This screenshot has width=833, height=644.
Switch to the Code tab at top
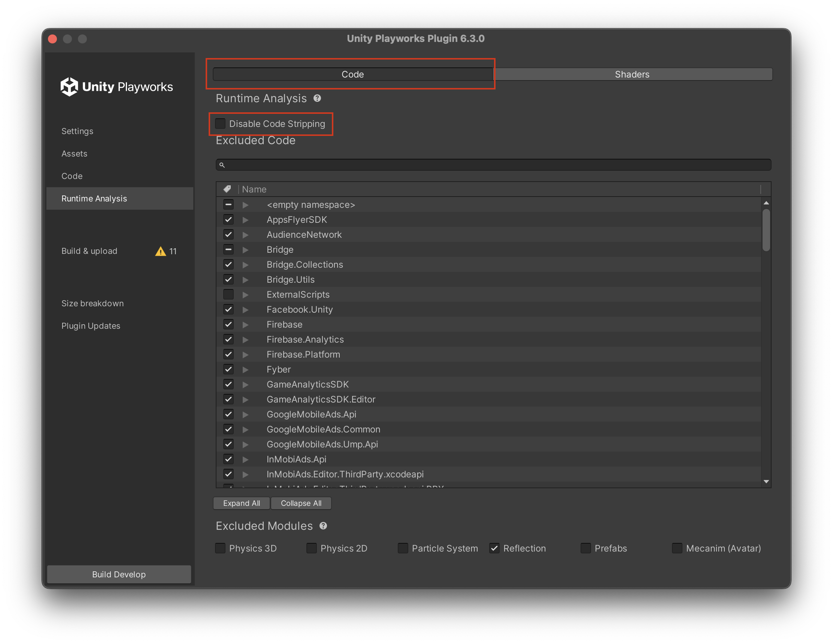coord(352,74)
